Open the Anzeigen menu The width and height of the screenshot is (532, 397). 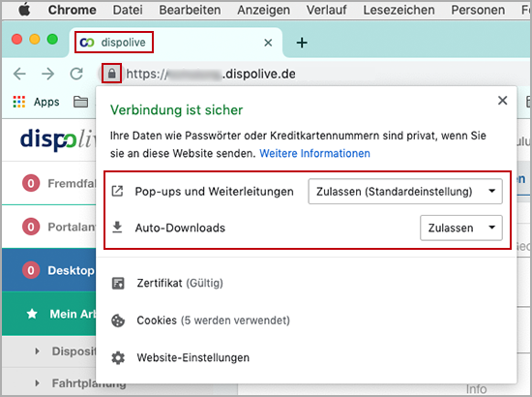[264, 11]
